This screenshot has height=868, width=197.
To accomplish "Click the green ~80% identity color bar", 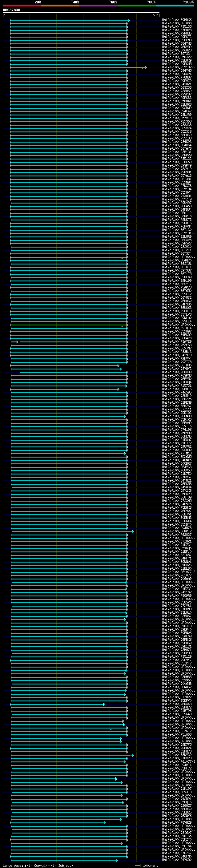I will point(137,6).
